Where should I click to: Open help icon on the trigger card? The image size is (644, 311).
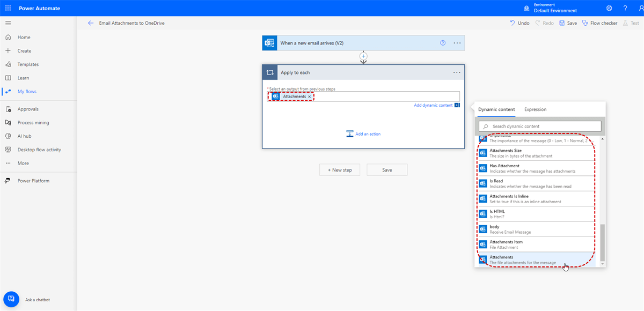tap(443, 43)
